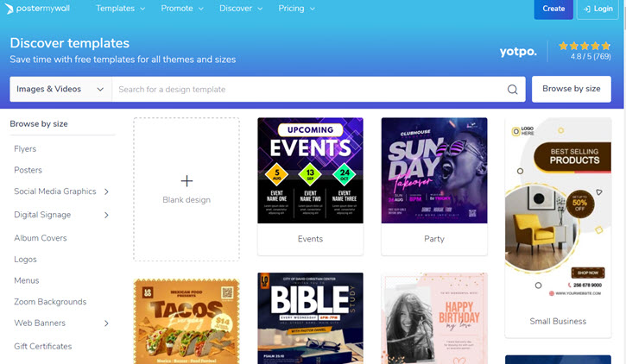The width and height of the screenshot is (626, 364).
Task: Select Gift Certificates in the sidebar
Action: tap(42, 347)
